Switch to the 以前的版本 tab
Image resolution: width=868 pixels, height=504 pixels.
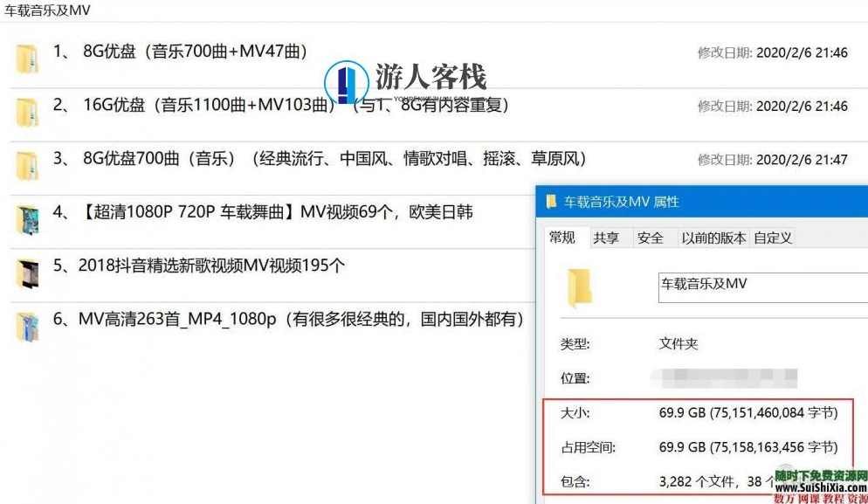(713, 237)
